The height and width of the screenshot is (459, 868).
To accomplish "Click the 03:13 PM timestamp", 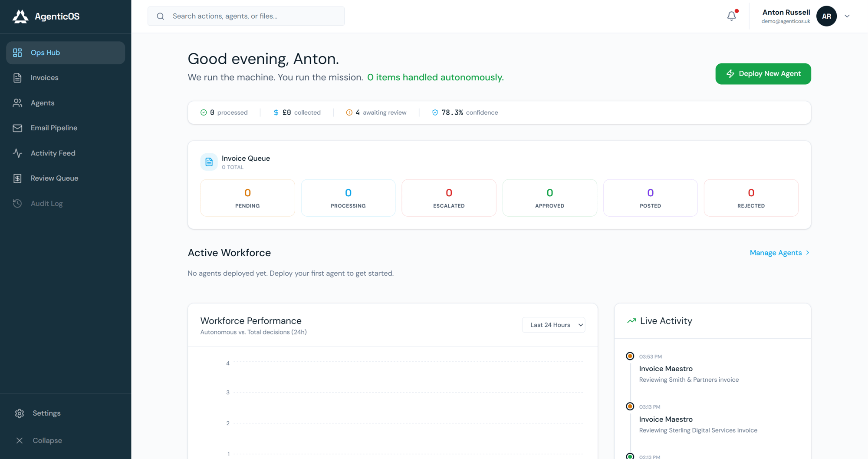I will (650, 407).
